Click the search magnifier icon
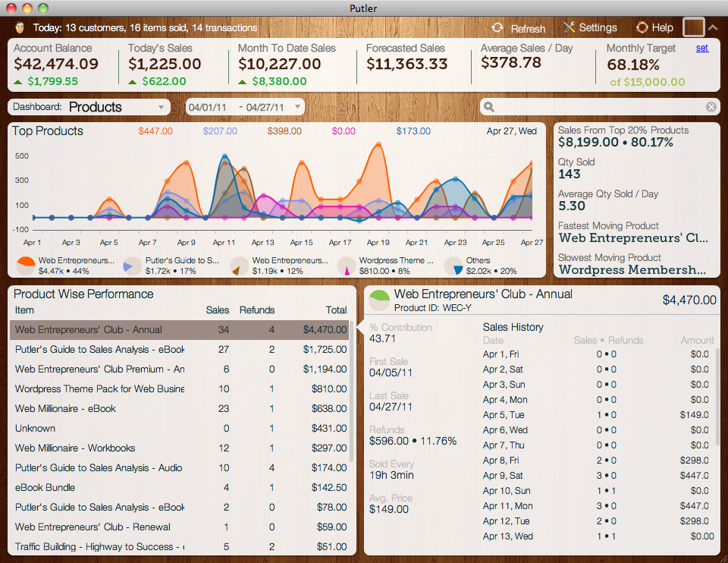 pos(490,107)
